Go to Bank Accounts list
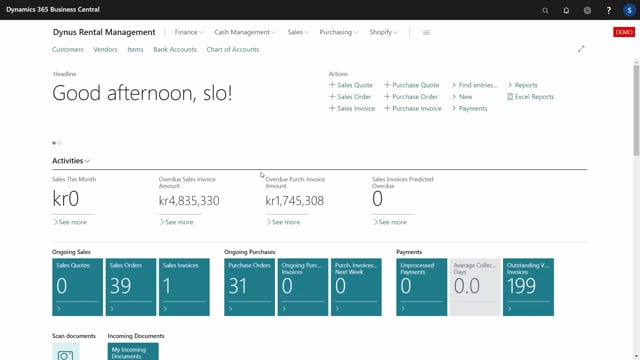640x360 pixels. pyautogui.click(x=175, y=49)
